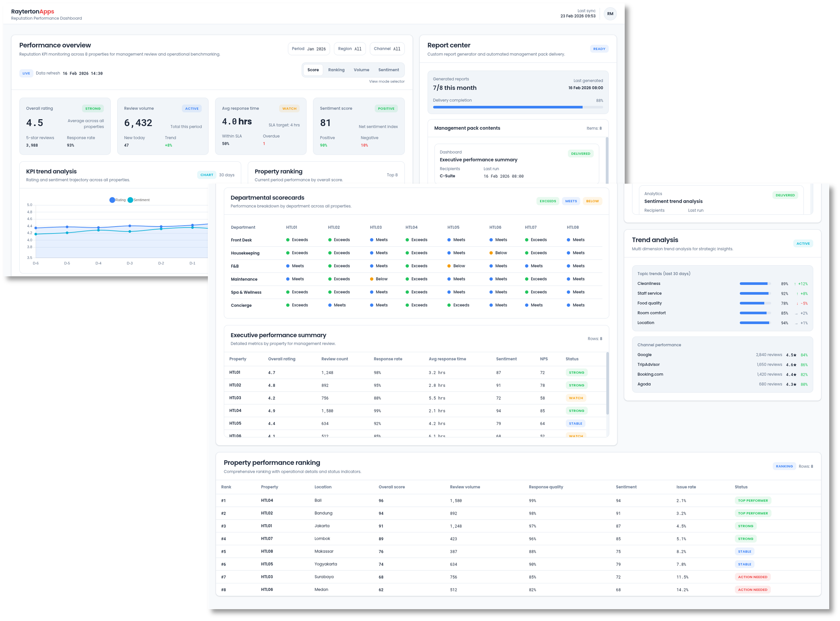Image resolution: width=840 pixels, height=621 pixels.
Task: Click the DELIVERED badge on Sentiment trend analysis
Action: click(x=785, y=195)
